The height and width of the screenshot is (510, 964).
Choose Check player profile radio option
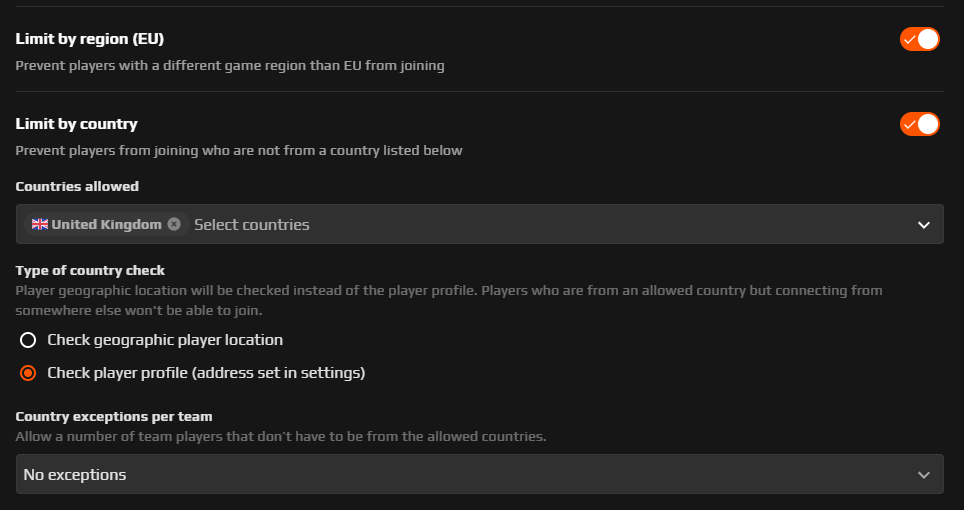(x=28, y=373)
